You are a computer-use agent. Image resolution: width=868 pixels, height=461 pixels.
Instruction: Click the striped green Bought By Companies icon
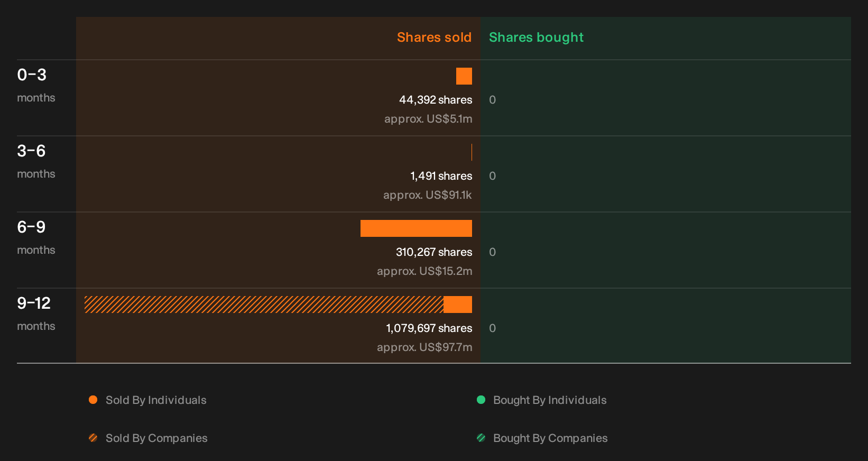coord(481,438)
